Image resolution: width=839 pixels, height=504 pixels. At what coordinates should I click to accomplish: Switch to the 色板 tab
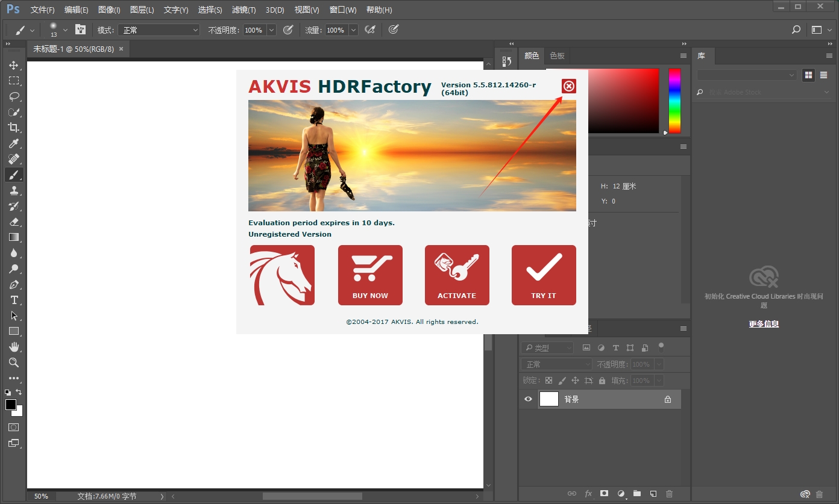click(x=558, y=55)
